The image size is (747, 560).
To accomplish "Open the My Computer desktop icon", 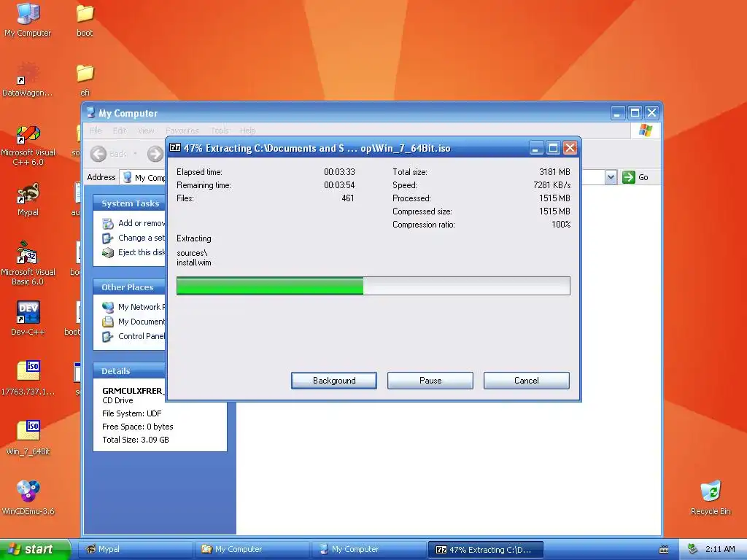I will (x=28, y=19).
